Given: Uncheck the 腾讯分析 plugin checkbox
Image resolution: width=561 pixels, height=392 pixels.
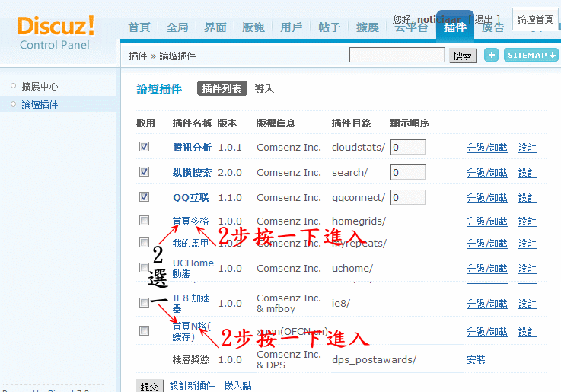Looking at the screenshot, I should [x=144, y=147].
